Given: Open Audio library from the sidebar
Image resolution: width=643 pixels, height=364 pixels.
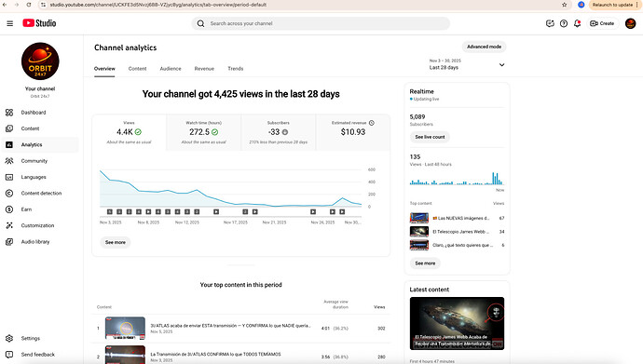Looking at the screenshot, I should point(40,241).
